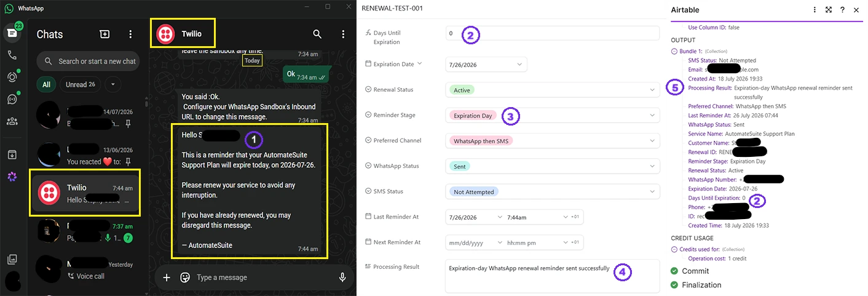Viewport: 868px width, 296px height.
Task: Click the green Finalization check icon
Action: tap(674, 285)
